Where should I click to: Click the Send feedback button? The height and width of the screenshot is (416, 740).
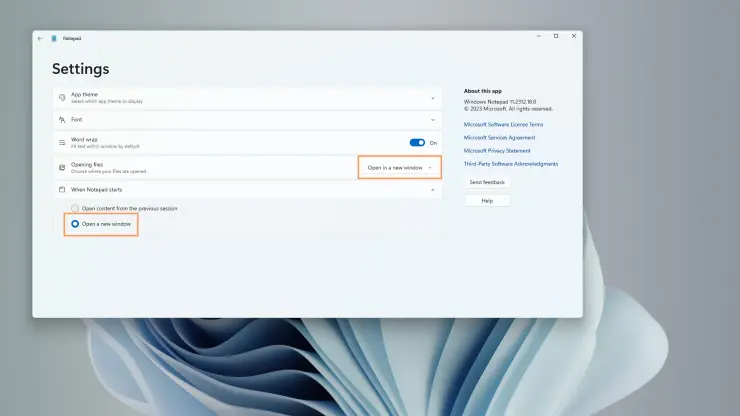[x=487, y=182]
